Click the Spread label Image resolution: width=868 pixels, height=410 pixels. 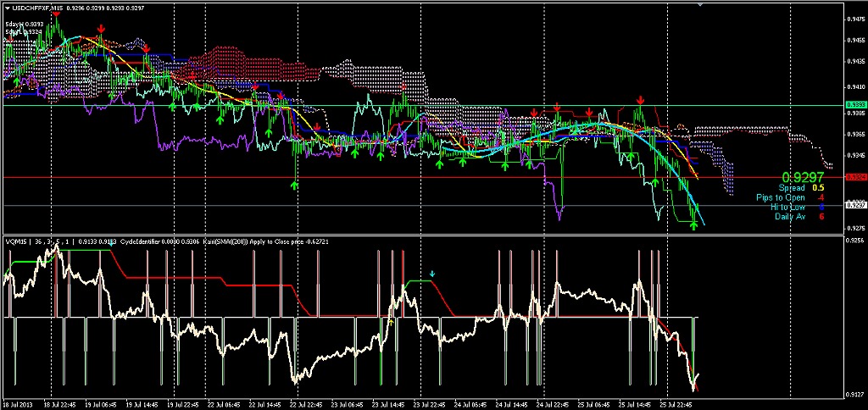tap(793, 187)
